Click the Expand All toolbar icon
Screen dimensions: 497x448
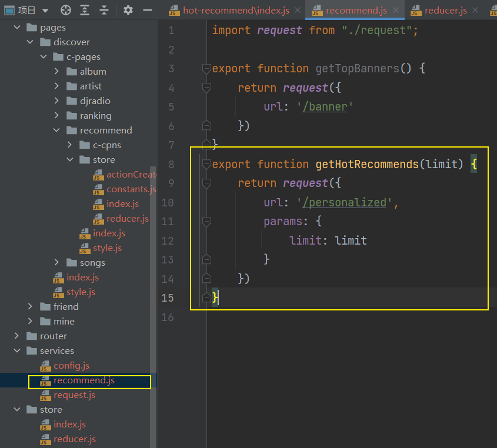84,11
